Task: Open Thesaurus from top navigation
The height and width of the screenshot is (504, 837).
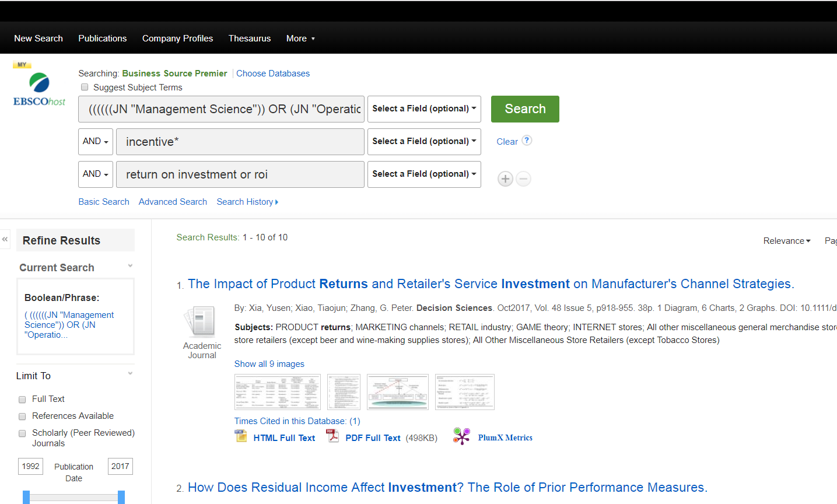Action: (x=250, y=38)
